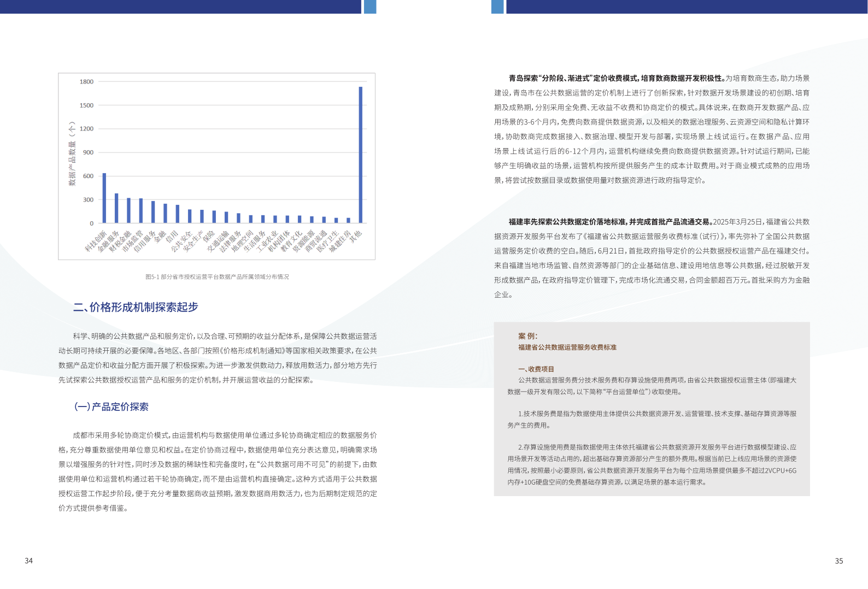Click the x-axis label '科技创新'
The image size is (868, 589).
tap(96, 241)
